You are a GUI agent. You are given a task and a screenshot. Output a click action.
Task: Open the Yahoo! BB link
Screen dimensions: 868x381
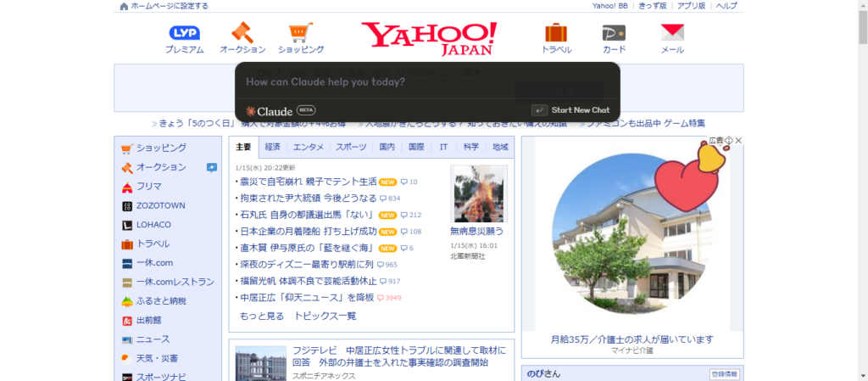[610, 6]
